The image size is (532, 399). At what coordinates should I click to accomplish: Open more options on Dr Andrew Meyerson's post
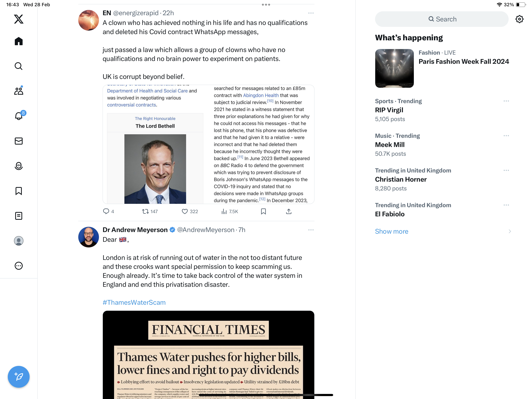(311, 230)
